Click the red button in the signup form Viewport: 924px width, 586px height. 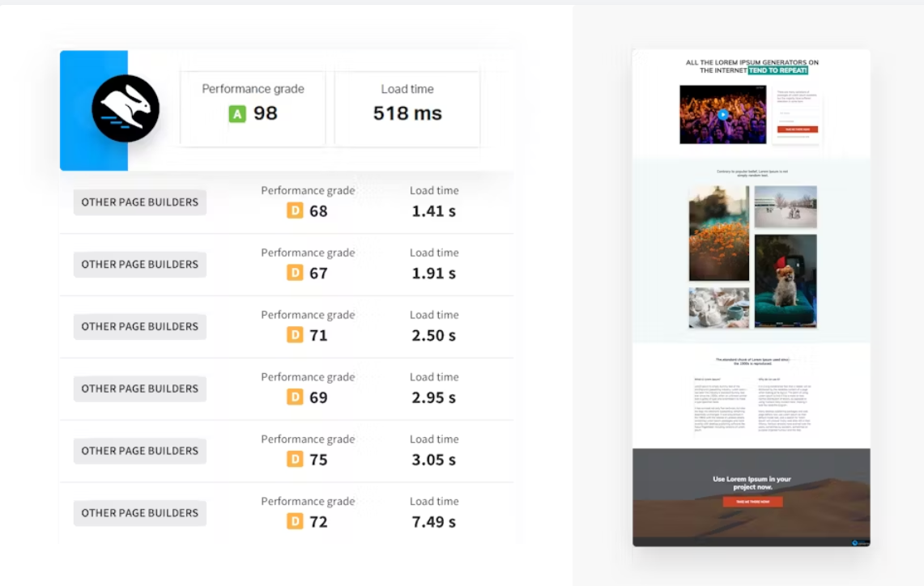(x=797, y=130)
